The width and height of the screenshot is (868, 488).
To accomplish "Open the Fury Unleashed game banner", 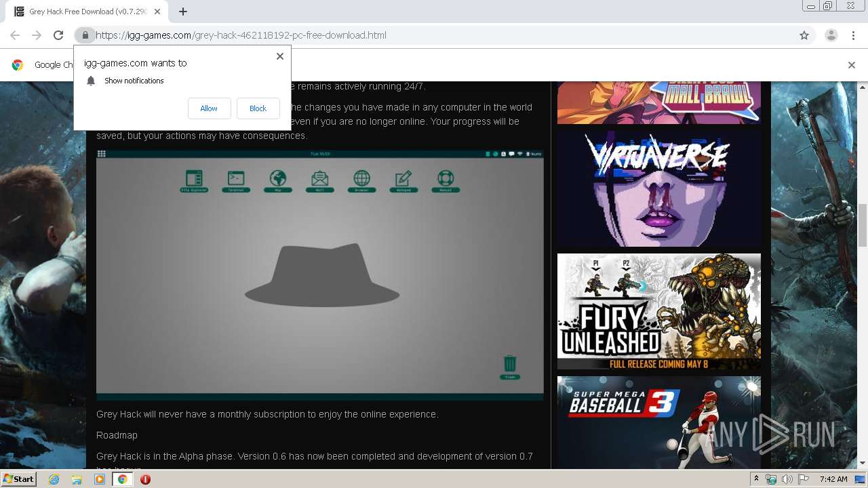I will (659, 312).
